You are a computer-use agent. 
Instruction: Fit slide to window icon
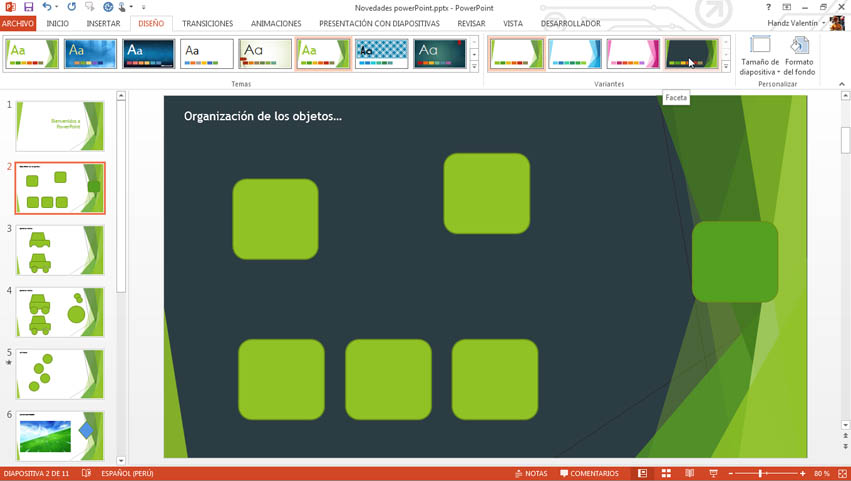click(x=842, y=473)
